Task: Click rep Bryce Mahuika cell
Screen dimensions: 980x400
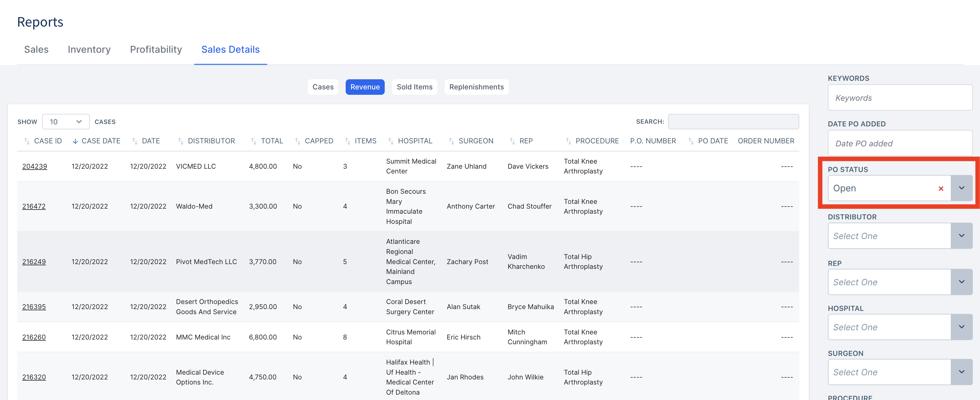Action: click(x=530, y=306)
